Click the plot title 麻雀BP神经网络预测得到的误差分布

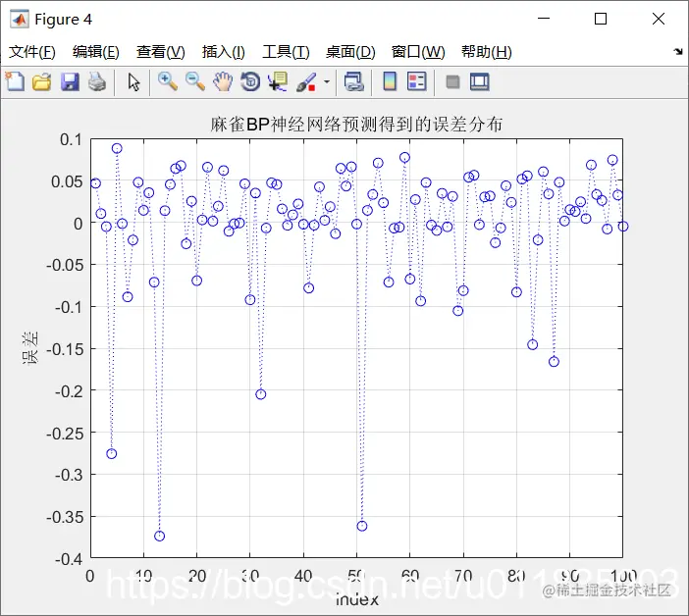pos(356,125)
